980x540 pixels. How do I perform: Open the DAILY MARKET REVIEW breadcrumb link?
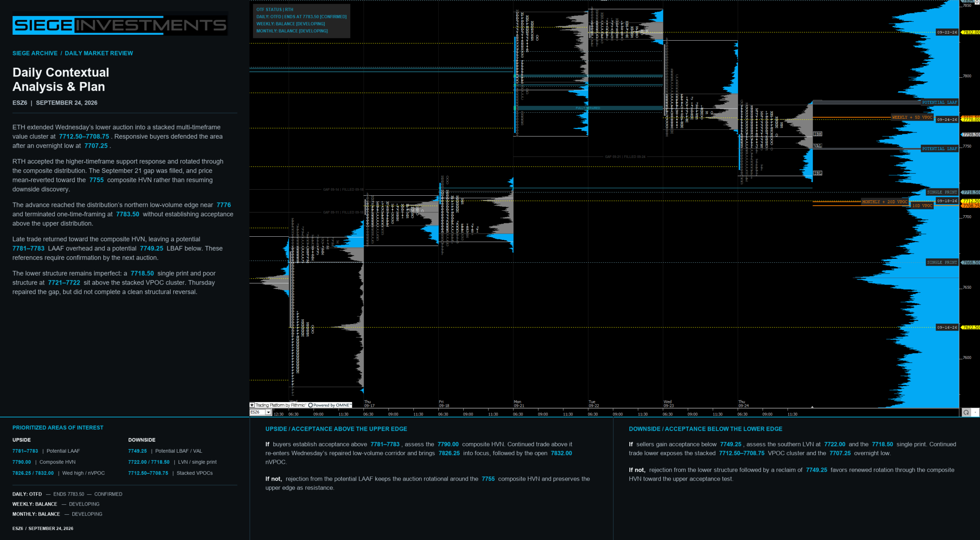(99, 53)
